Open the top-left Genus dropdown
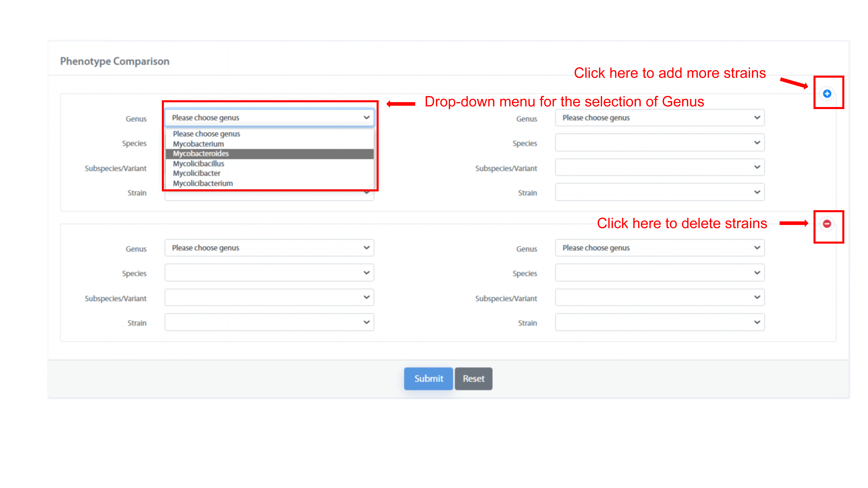 (x=269, y=117)
